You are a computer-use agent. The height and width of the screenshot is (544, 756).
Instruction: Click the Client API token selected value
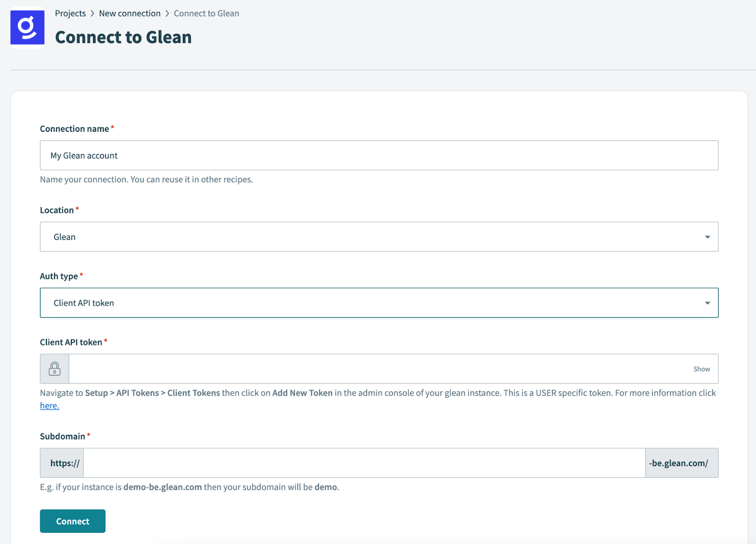tap(83, 303)
